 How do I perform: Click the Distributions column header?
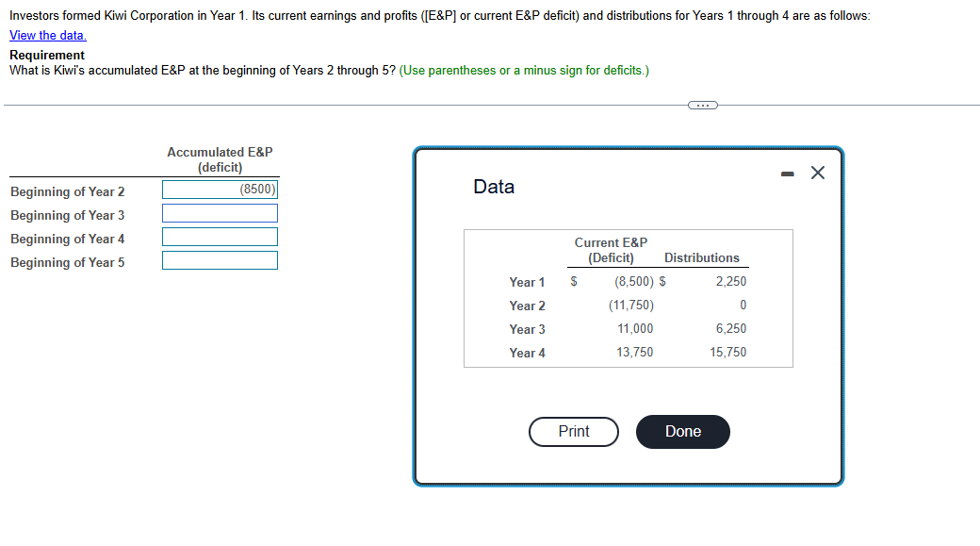(702, 257)
